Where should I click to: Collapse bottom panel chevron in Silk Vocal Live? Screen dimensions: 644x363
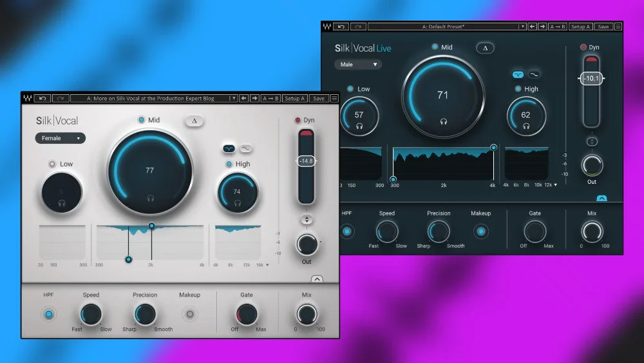pyautogui.click(x=601, y=198)
